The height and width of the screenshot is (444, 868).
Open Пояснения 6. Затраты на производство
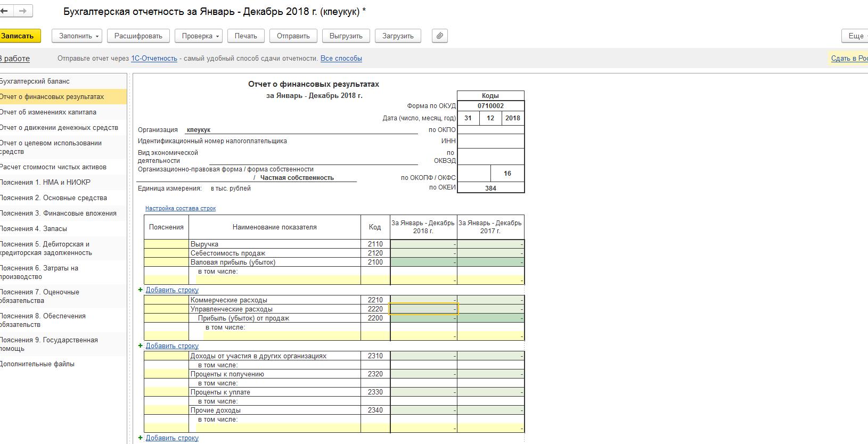[x=63, y=273]
